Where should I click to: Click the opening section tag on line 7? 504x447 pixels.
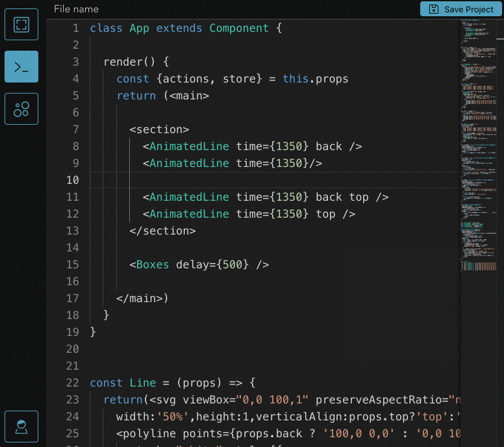tap(159, 129)
